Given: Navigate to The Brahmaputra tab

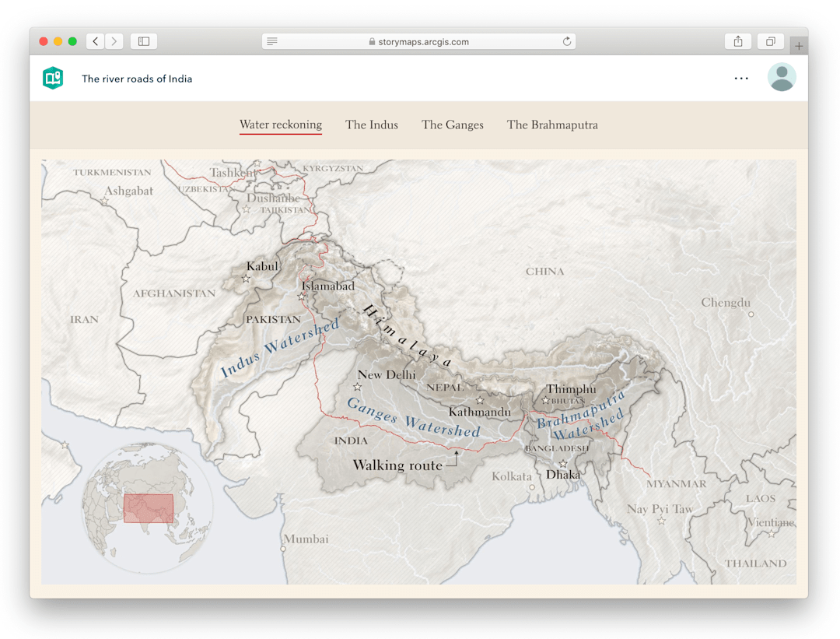Looking at the screenshot, I should 552,125.
